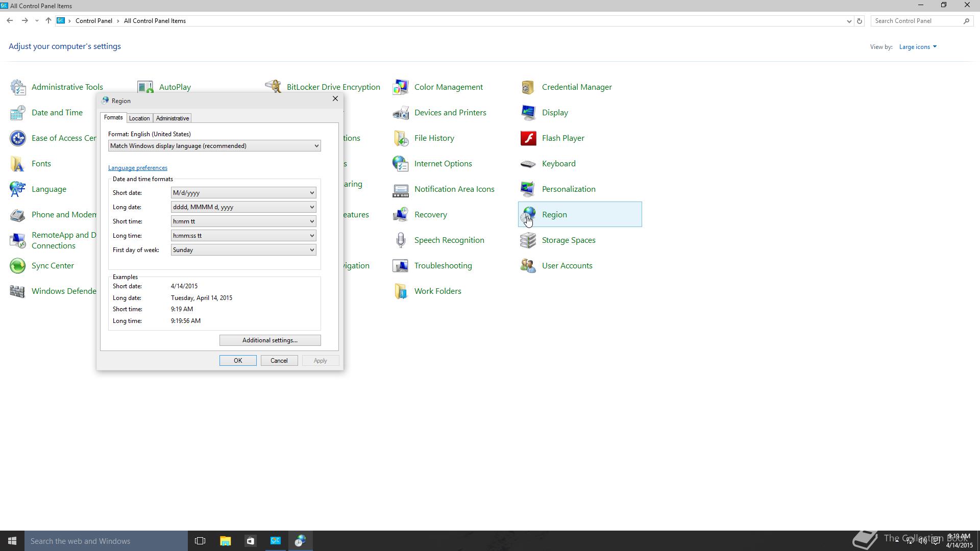Click the File History folder icon

click(401, 138)
